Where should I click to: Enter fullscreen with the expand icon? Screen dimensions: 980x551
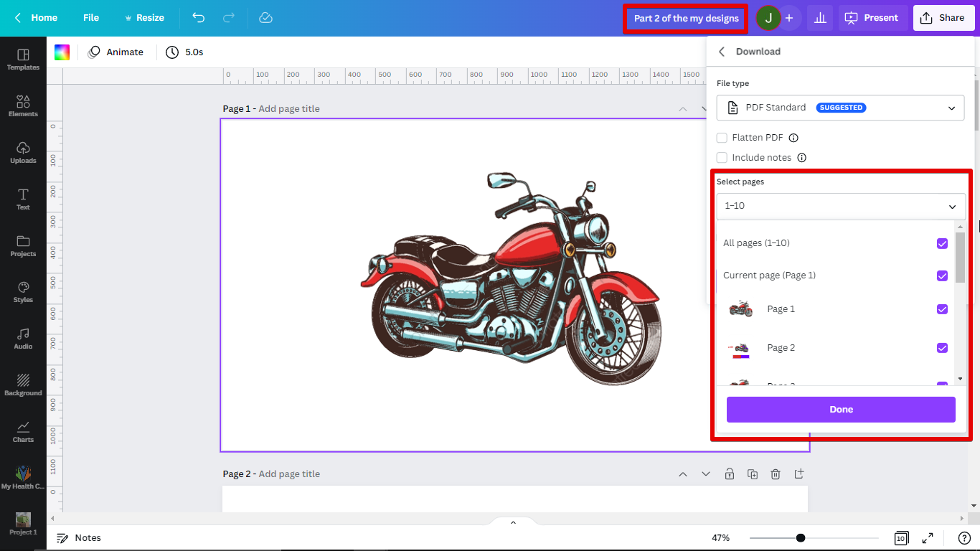[928, 538]
